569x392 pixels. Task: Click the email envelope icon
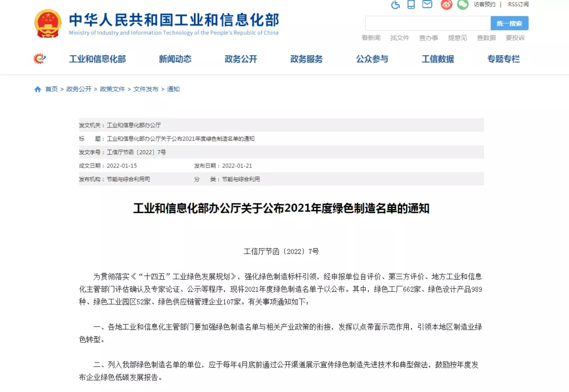point(427,4)
